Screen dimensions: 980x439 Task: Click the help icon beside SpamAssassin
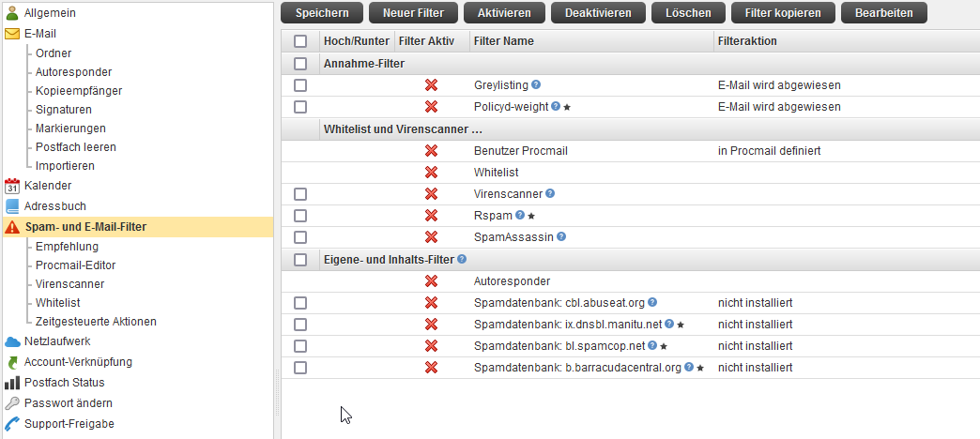click(x=561, y=236)
